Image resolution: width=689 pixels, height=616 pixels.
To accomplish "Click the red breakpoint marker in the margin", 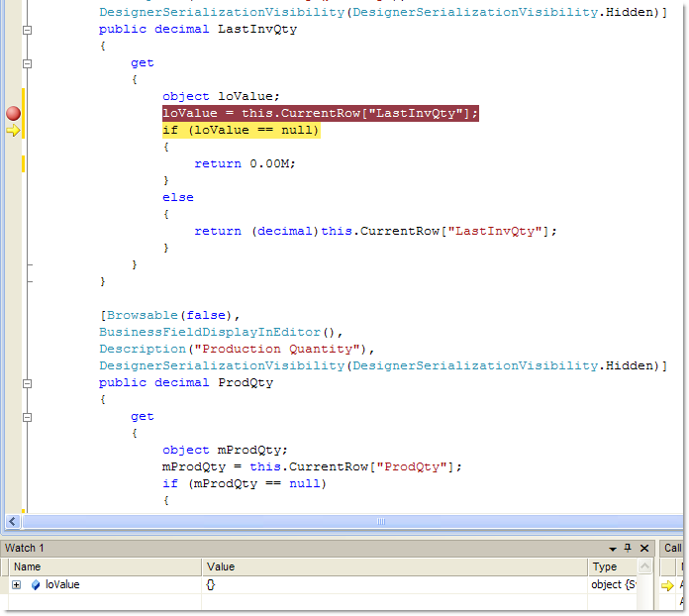I will coord(13,114).
